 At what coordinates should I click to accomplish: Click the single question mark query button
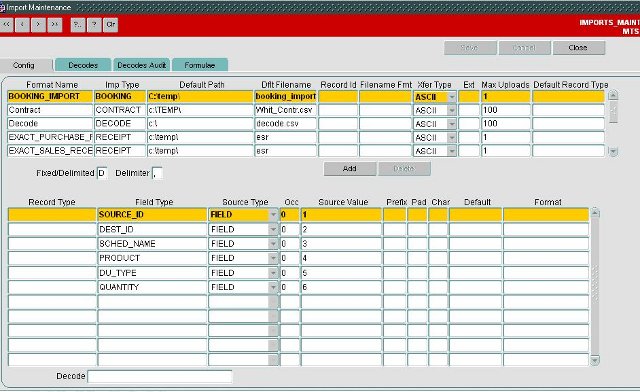(94, 24)
